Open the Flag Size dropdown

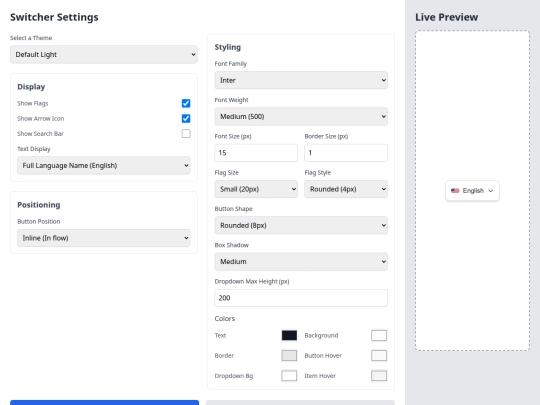256,189
